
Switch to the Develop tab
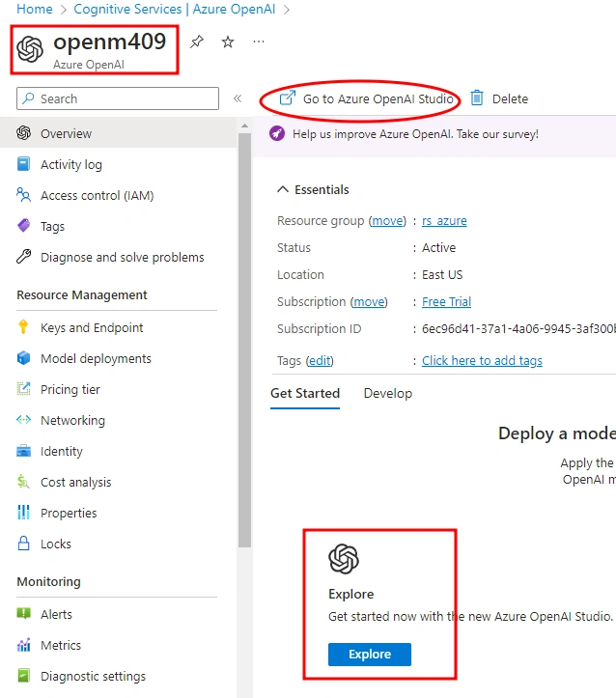[x=388, y=394]
